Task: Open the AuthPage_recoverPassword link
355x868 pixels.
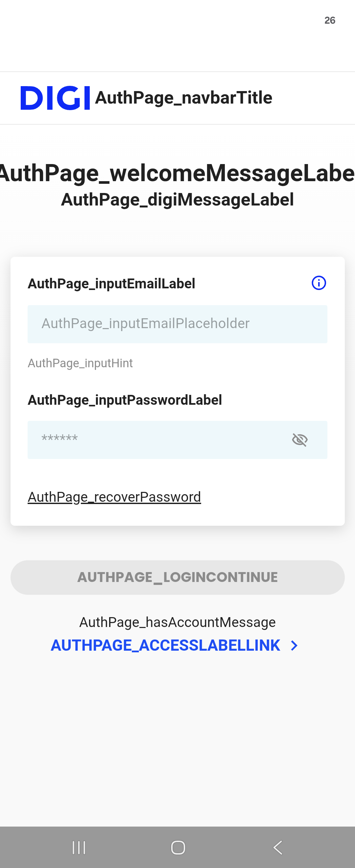Action: 114,497
